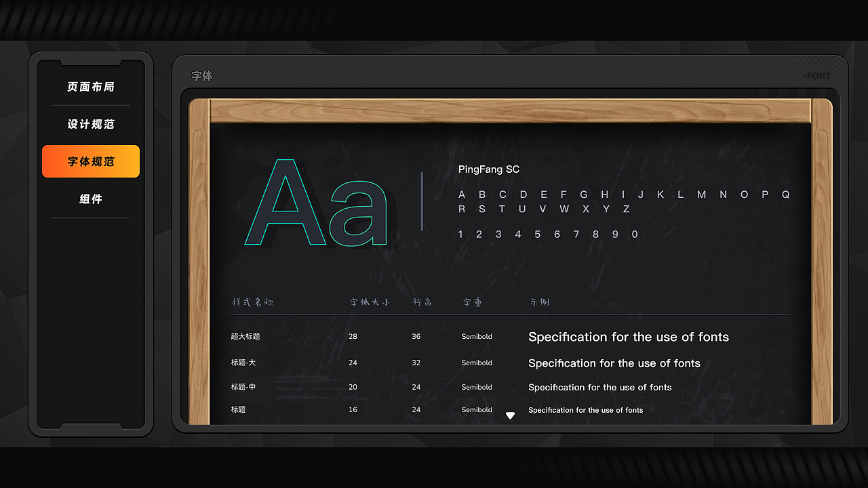
Task: Click the digit 1 in the number sample
Action: pos(460,235)
